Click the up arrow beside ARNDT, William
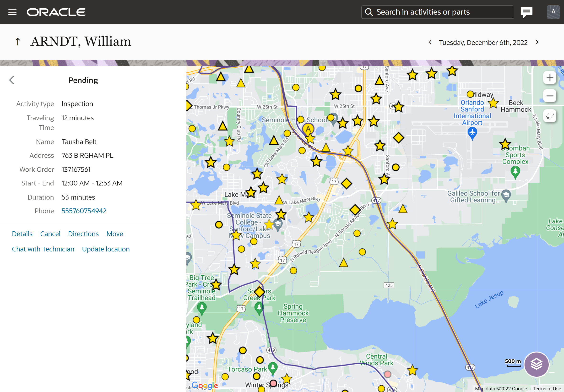 tap(17, 42)
